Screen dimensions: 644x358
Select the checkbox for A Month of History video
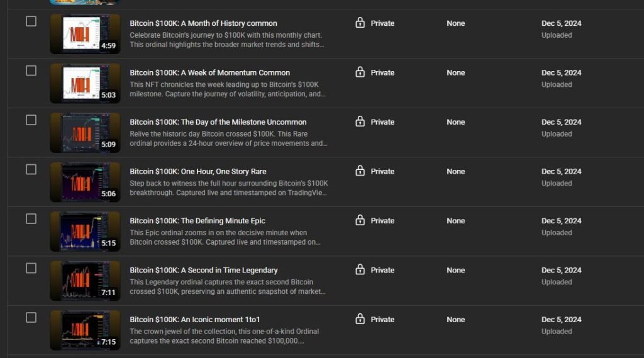(x=31, y=21)
